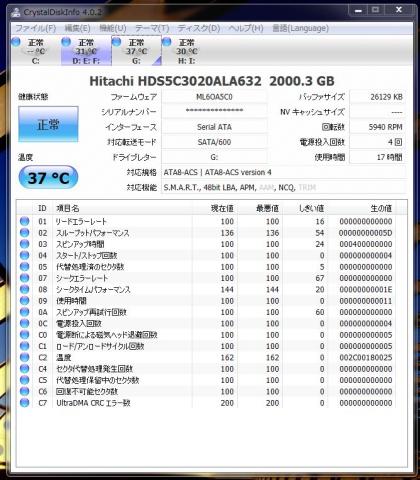The width and height of the screenshot is (420, 480).
Task: Click the ---- NV cache size field
Action: (x=377, y=112)
